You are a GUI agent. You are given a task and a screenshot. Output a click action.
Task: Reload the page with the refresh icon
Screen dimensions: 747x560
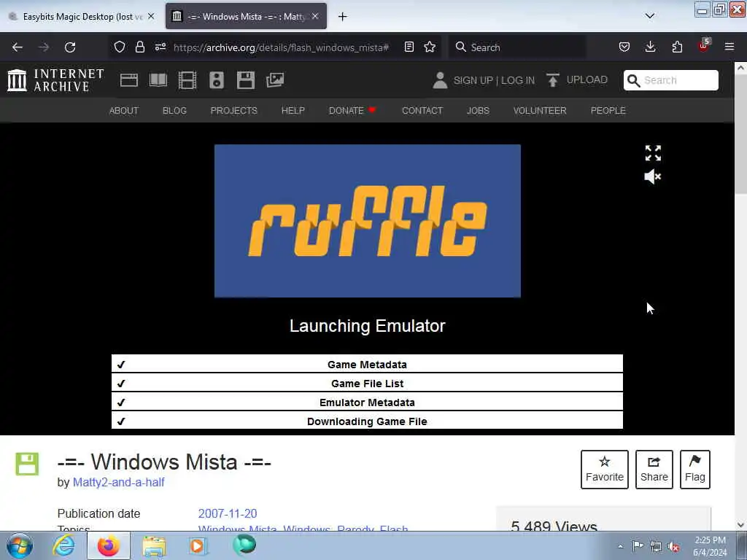(70, 47)
